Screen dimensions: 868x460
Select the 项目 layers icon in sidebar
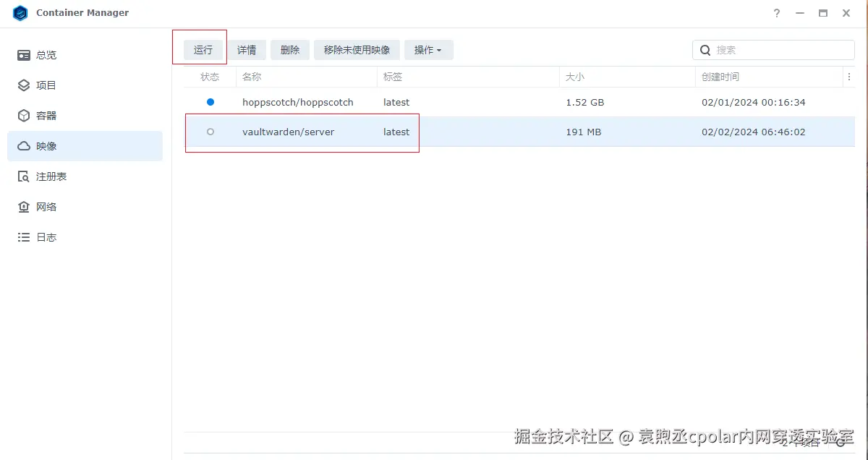(24, 85)
